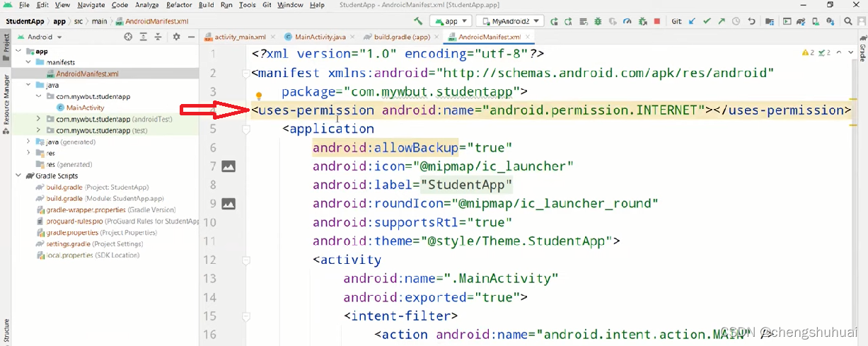Click the Profile app gauge icon
Viewport: 868px width, 346px height.
click(x=627, y=21)
